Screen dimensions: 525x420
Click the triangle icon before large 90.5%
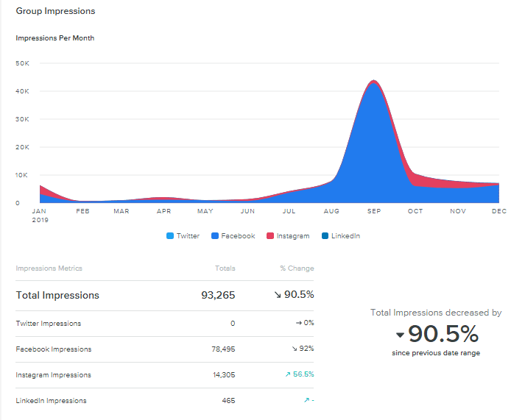400,335
